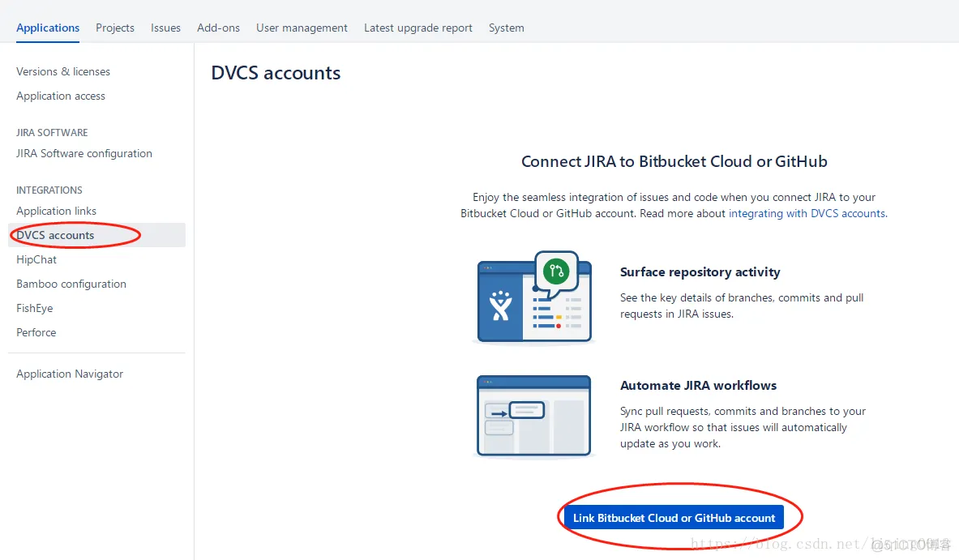Viewport: 959px width, 560px height.
Task: Open the System tab
Action: 507,28
